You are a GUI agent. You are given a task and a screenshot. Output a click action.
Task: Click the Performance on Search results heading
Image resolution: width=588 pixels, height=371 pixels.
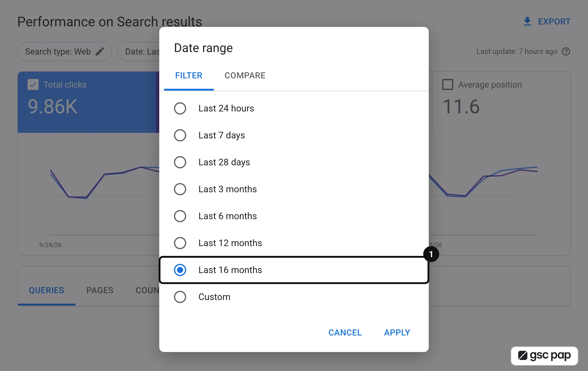pos(110,22)
